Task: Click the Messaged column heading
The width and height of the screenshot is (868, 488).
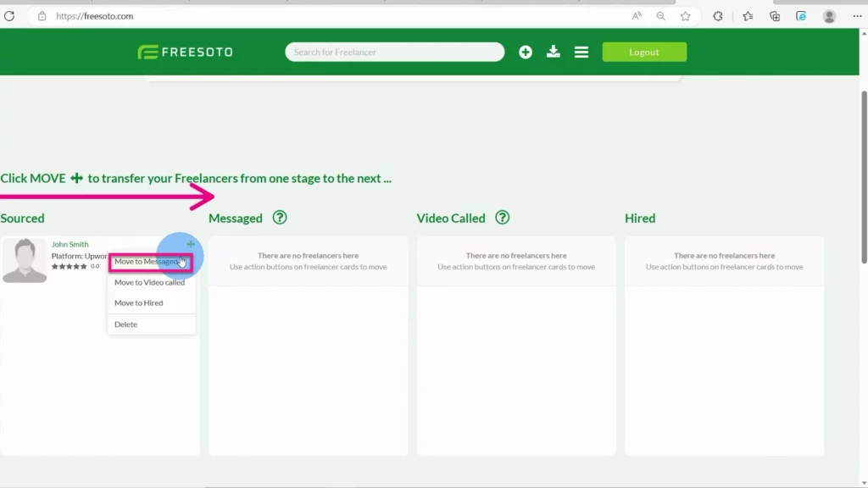Action: (236, 218)
